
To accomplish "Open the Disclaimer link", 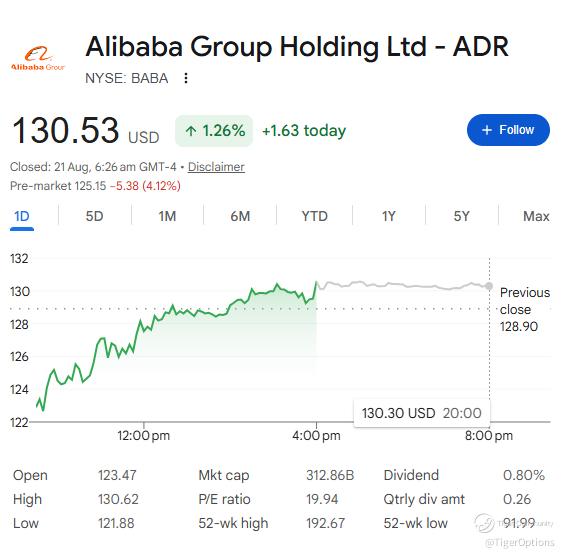I will click(216, 167).
